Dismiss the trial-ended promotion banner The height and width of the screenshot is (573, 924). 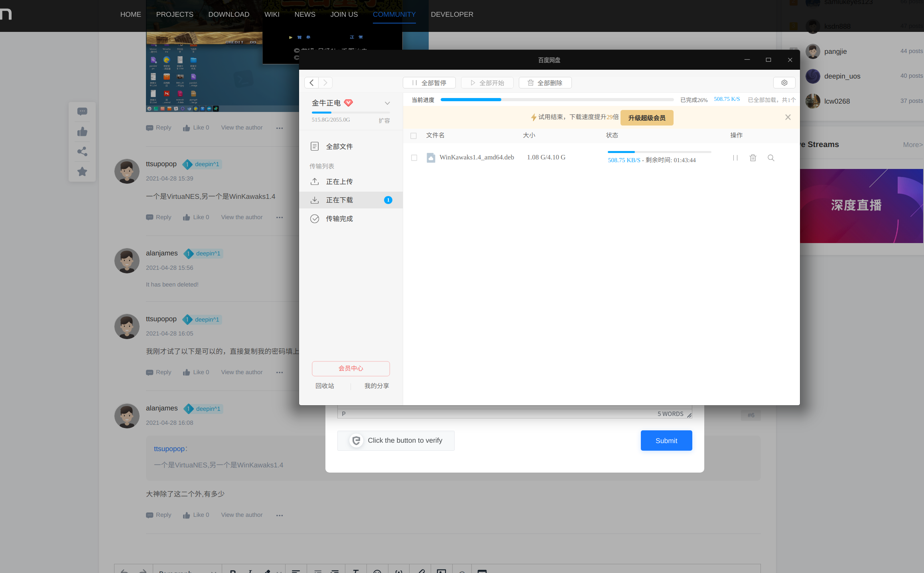click(788, 117)
